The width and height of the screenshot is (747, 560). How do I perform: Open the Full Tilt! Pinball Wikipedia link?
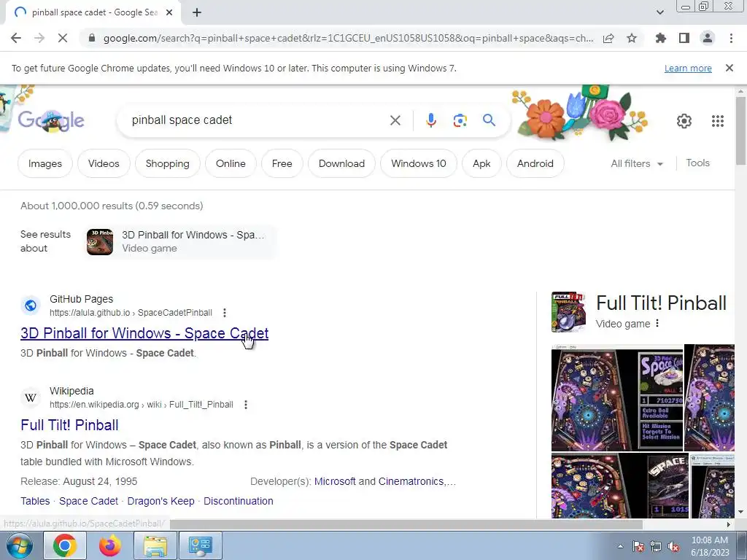tap(69, 425)
